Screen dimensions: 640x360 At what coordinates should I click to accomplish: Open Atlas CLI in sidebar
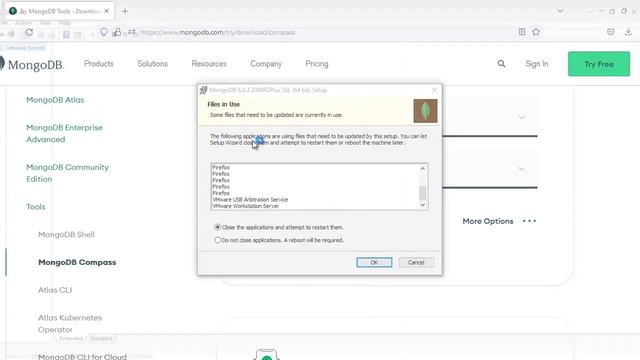coord(55,290)
